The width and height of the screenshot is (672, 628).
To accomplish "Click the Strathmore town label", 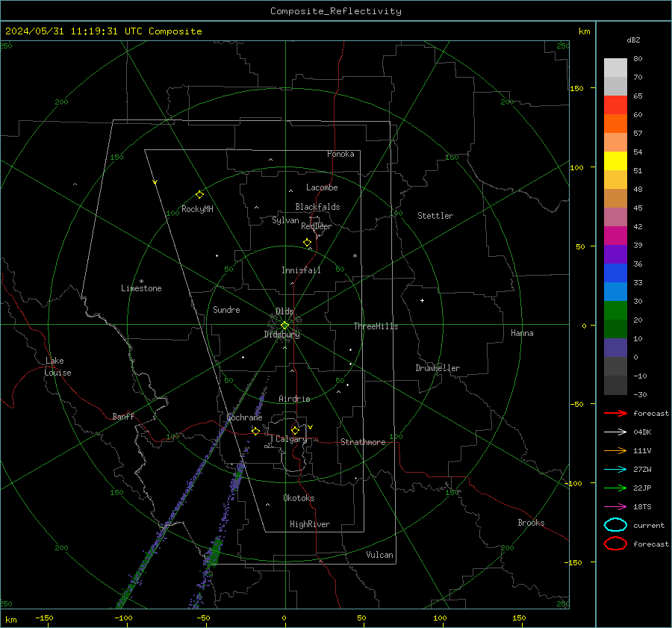I will point(363,442).
